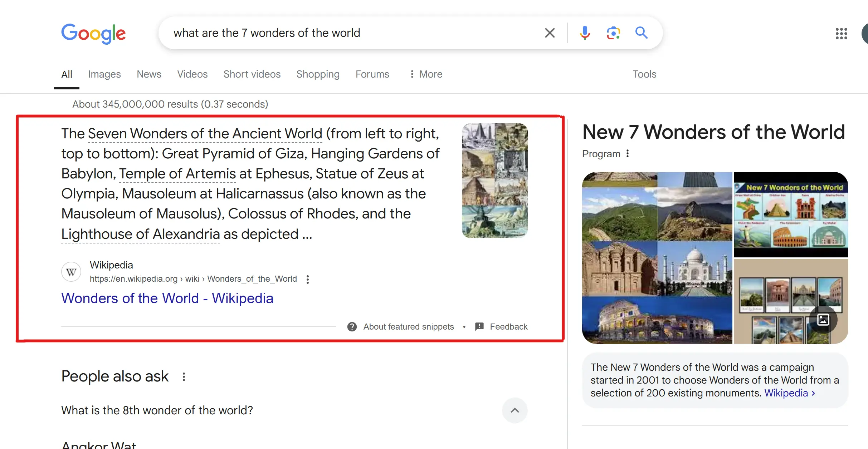Switch to the Videos tab
The image size is (868, 449).
click(192, 74)
